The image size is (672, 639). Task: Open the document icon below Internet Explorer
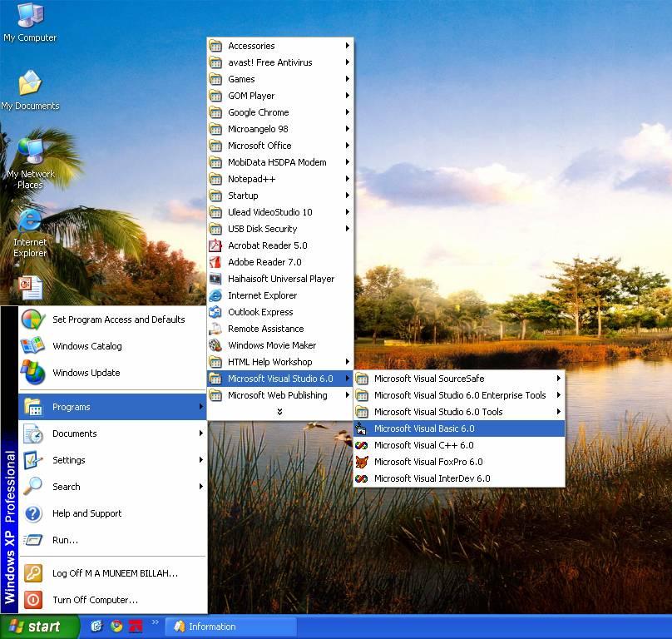(x=31, y=287)
